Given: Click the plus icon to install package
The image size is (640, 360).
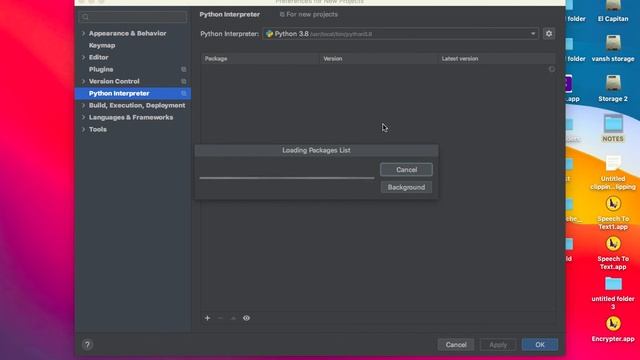Looking at the screenshot, I should [207, 318].
